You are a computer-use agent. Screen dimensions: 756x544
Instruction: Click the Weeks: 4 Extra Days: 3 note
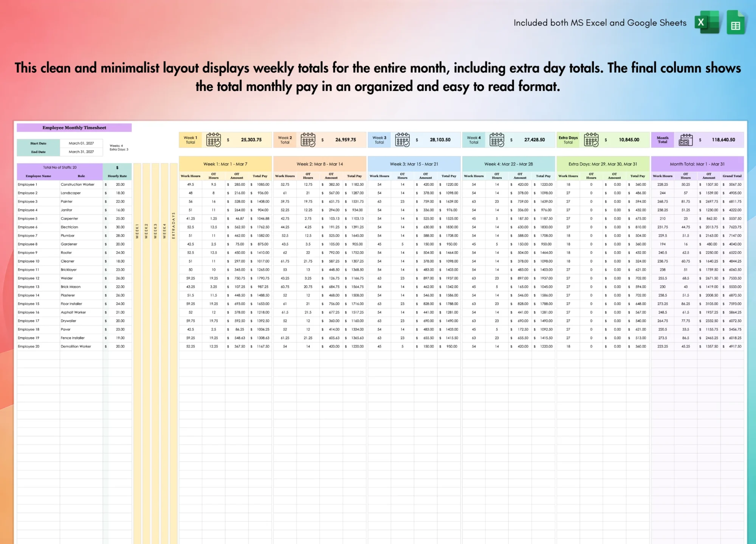pyautogui.click(x=119, y=147)
